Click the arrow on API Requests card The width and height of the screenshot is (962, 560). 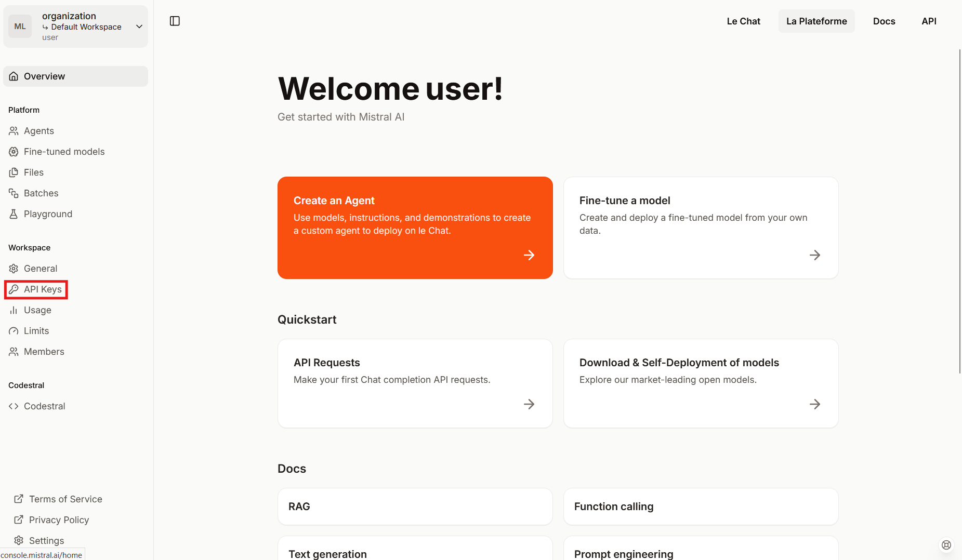coord(529,404)
